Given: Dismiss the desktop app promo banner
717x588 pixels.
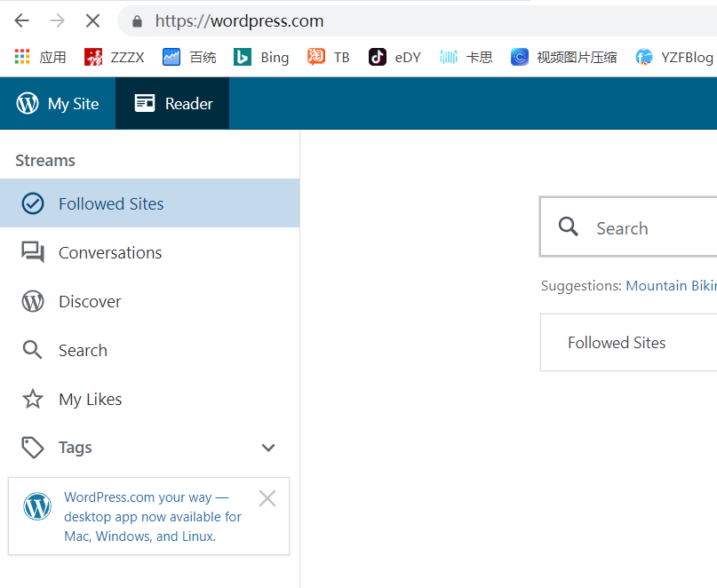Looking at the screenshot, I should click(x=267, y=498).
